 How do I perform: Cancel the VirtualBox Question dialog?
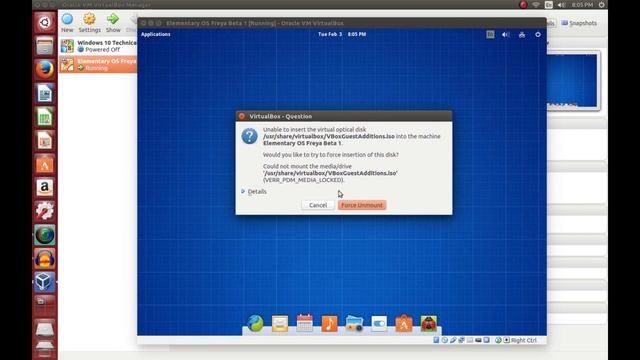pos(318,205)
